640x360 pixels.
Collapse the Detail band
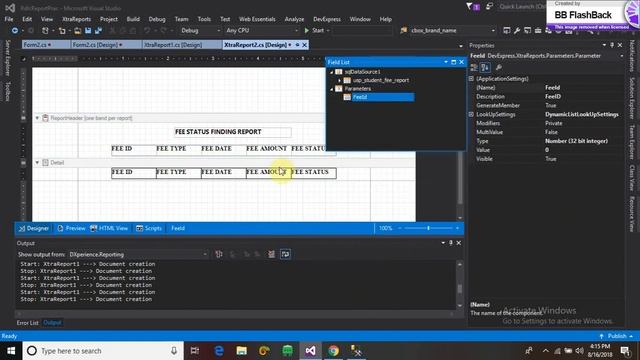[x=37, y=162]
